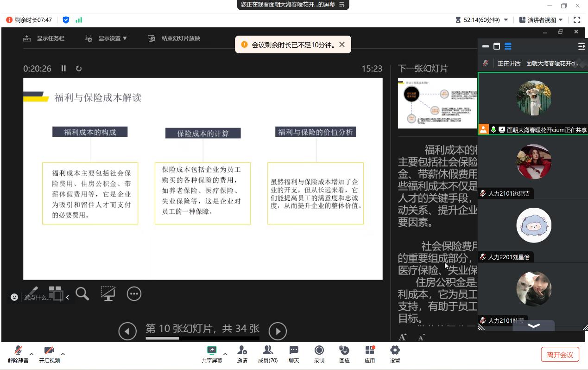The width and height of the screenshot is (588, 370).
Task: Unmute microphone via 解除静音
Action: click(x=17, y=353)
